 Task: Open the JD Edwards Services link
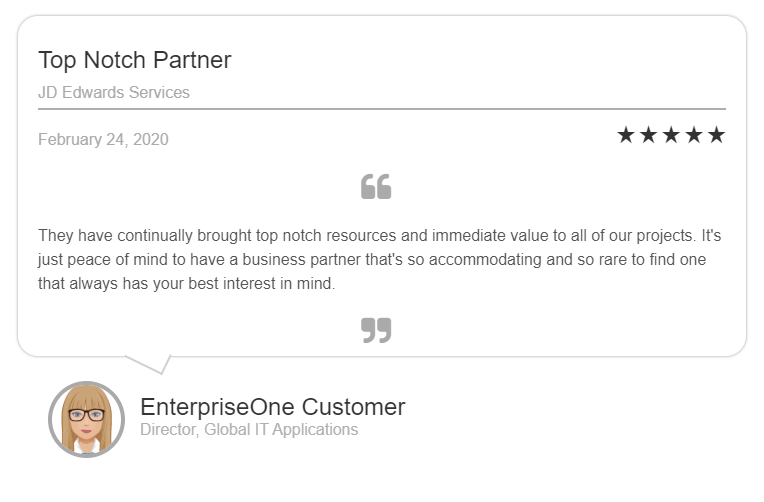(114, 92)
